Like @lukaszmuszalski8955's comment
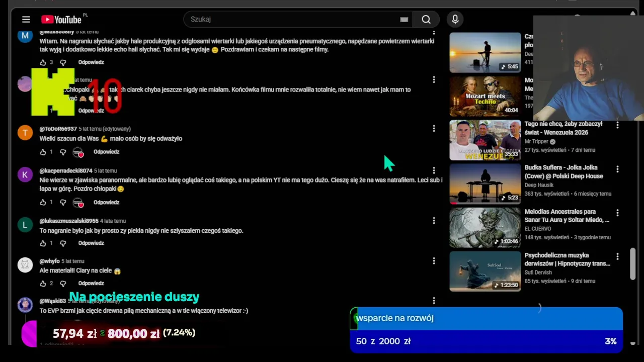 pos(43,243)
